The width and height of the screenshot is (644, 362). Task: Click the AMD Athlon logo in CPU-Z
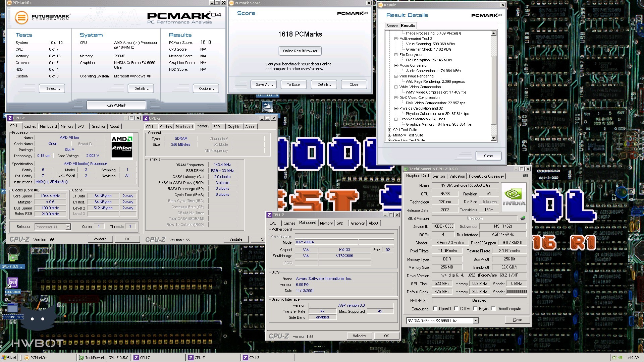tap(122, 146)
